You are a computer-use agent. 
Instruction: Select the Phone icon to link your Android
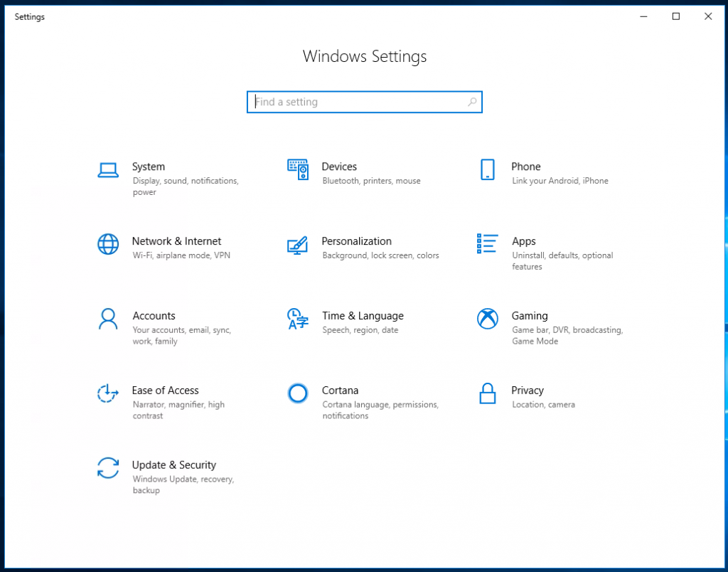(487, 169)
